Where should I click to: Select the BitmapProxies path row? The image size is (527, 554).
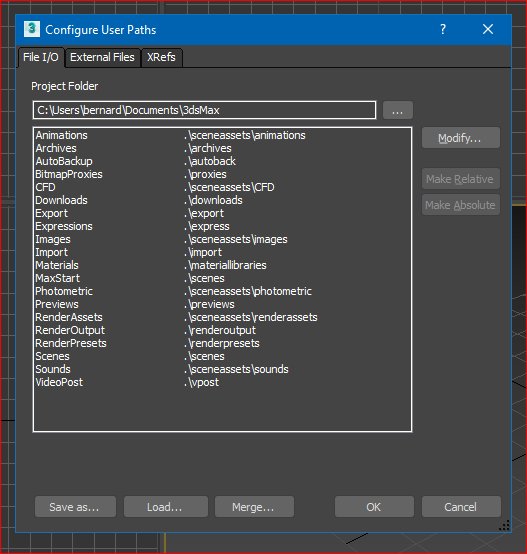[223, 174]
